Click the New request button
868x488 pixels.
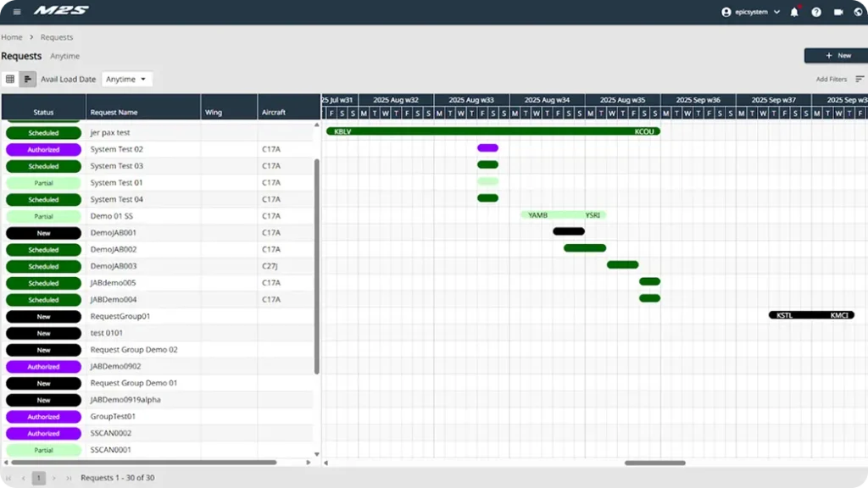(836, 55)
